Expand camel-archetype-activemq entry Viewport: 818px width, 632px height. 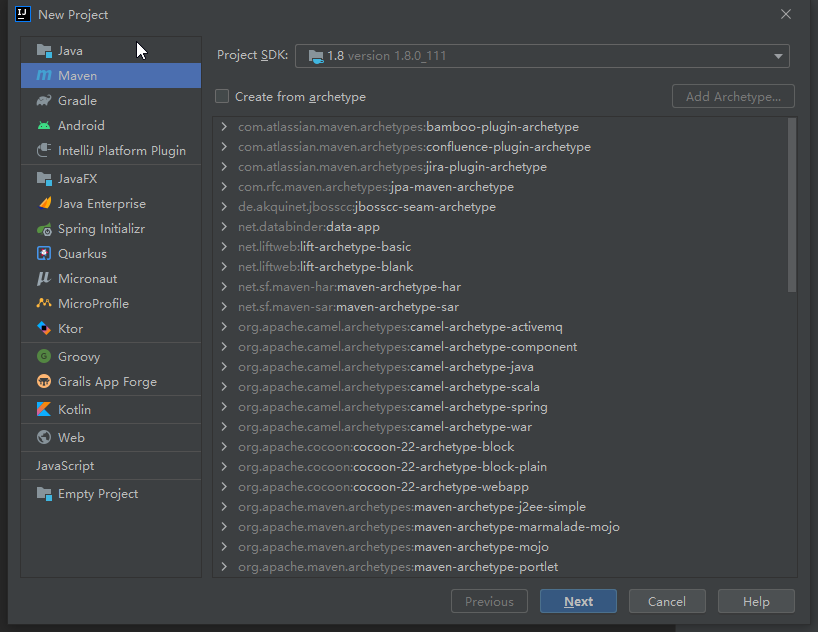pyautogui.click(x=224, y=327)
